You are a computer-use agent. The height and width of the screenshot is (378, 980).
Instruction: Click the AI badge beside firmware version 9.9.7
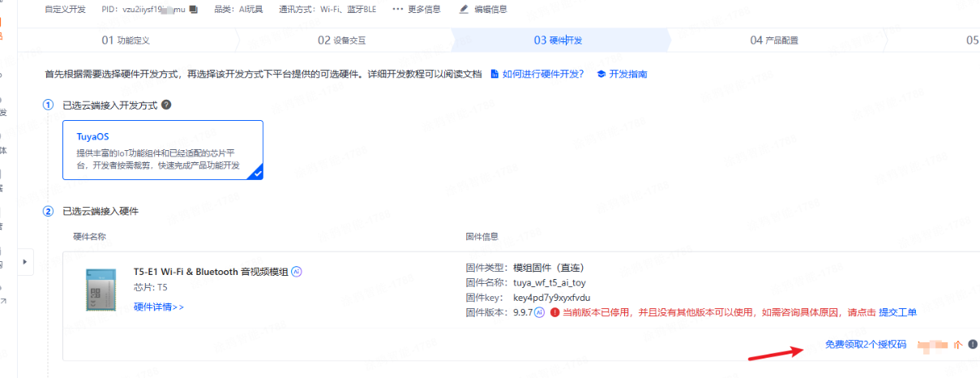tap(539, 312)
